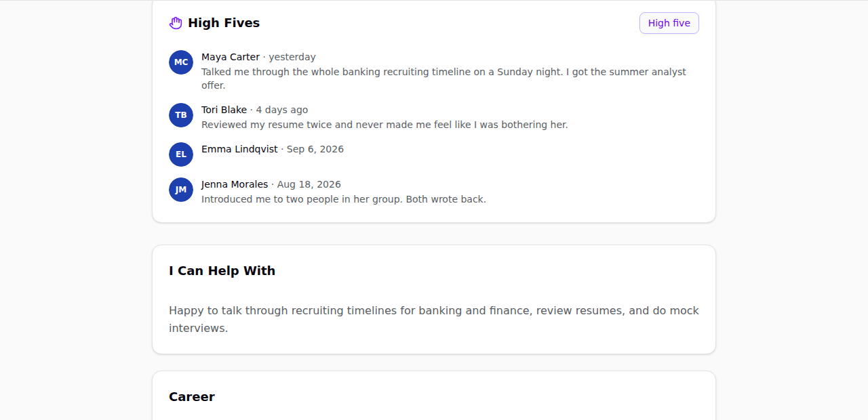Screen dimensions: 868x420
Task: Click Maya Carter's summer analyst offer comment
Action: tap(443, 79)
